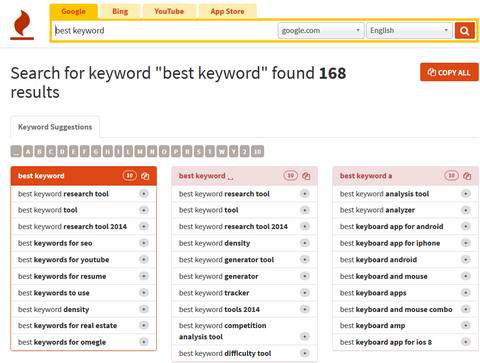Add 'best keyword tools 2014' suggestion

tap(305, 309)
